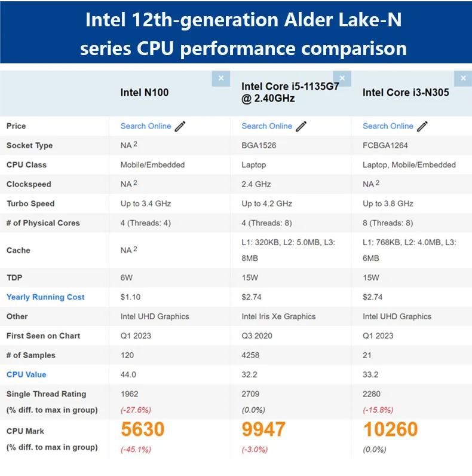Open Search Online link for Intel N100
472x476 pixels.
point(145,126)
